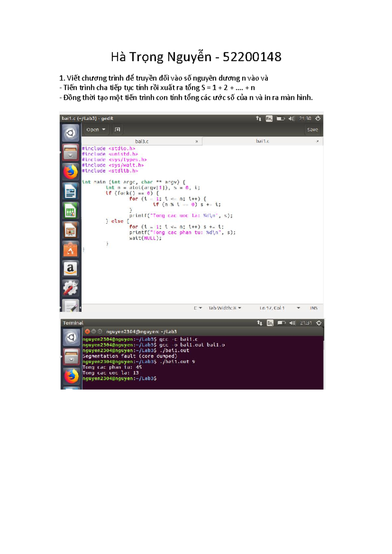Close the Terminal window with the red button
This screenshot has width=392, height=554.
(87, 331)
